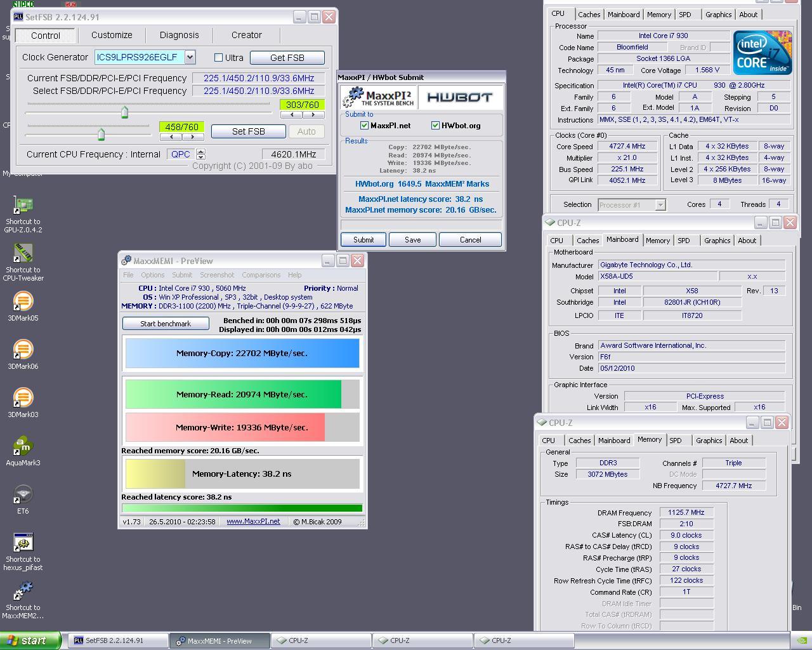Decrease first SetFSB slider with left arrow
This screenshot has width=812, height=650.
coord(292,115)
